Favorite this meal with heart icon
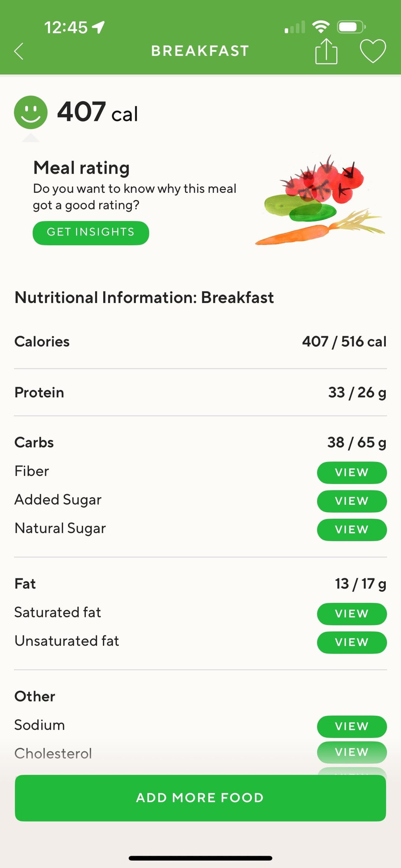401x868 pixels. pos(373,51)
